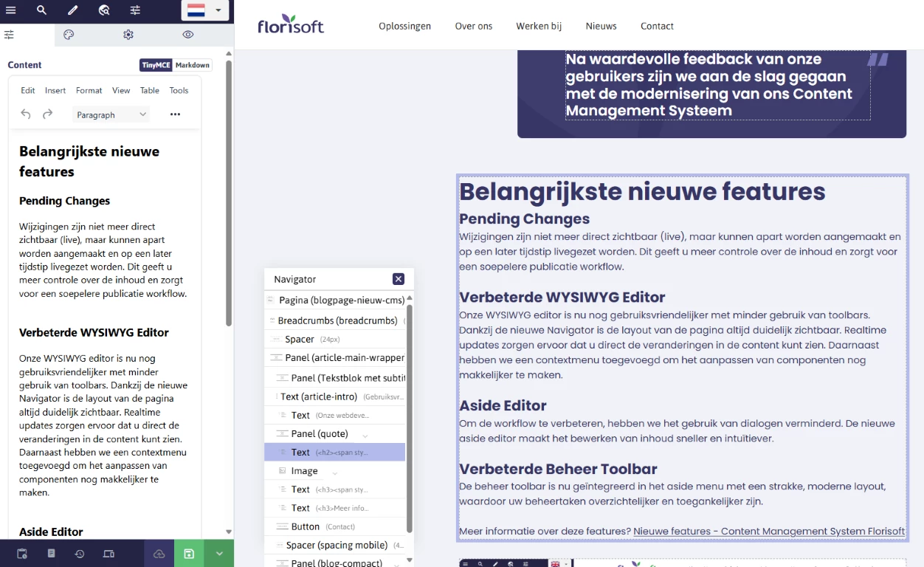Open the Dutch flag language dropdown
The image size is (924, 567).
(x=204, y=10)
